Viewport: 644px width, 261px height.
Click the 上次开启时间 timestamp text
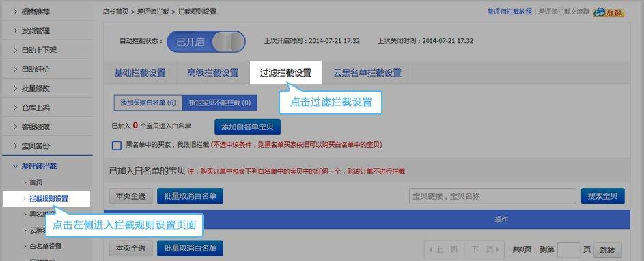[x=312, y=41]
